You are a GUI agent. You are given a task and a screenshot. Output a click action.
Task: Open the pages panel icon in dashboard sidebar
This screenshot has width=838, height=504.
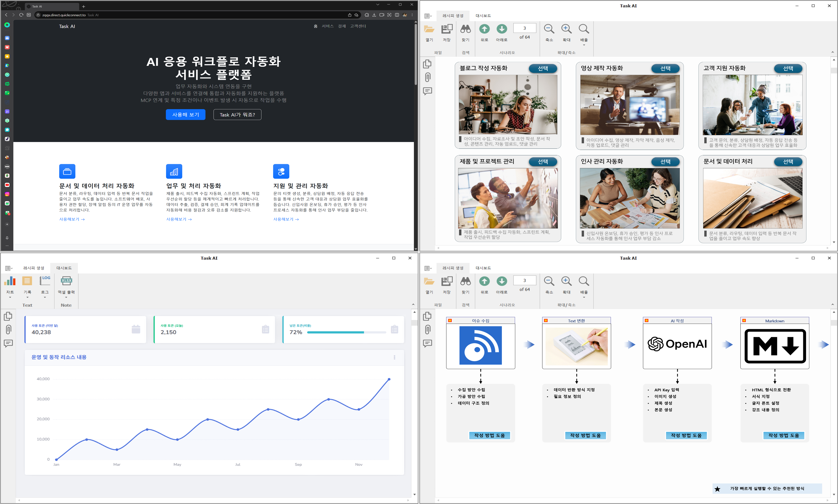(8, 316)
